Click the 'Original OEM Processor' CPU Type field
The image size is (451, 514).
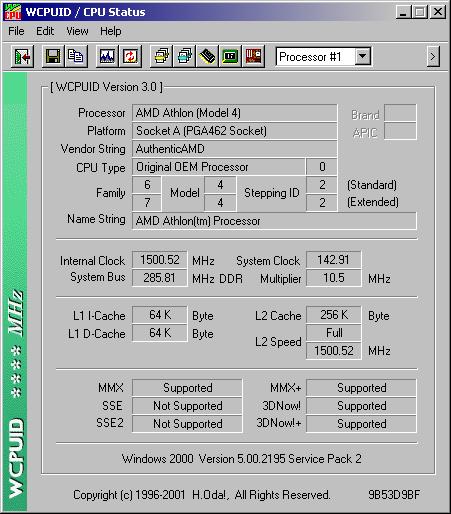click(x=219, y=167)
